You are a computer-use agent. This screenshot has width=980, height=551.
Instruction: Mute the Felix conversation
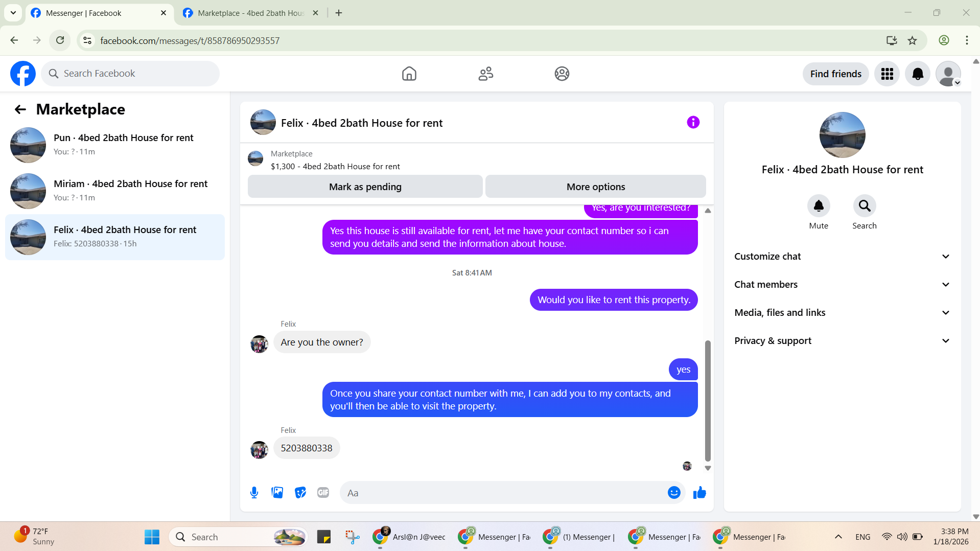(819, 206)
